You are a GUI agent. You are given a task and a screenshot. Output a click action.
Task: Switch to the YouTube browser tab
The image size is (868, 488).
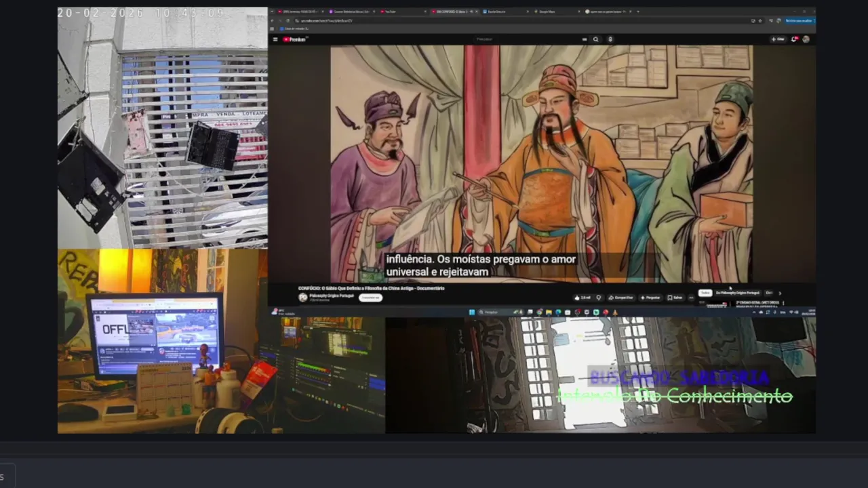(x=403, y=12)
